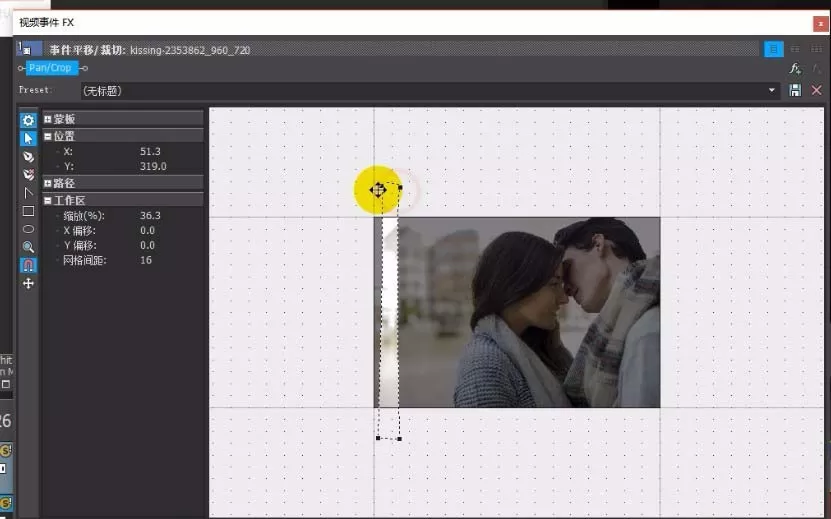Switch to single-column blue view button
Screen dimensions: 831x519
[774, 49]
